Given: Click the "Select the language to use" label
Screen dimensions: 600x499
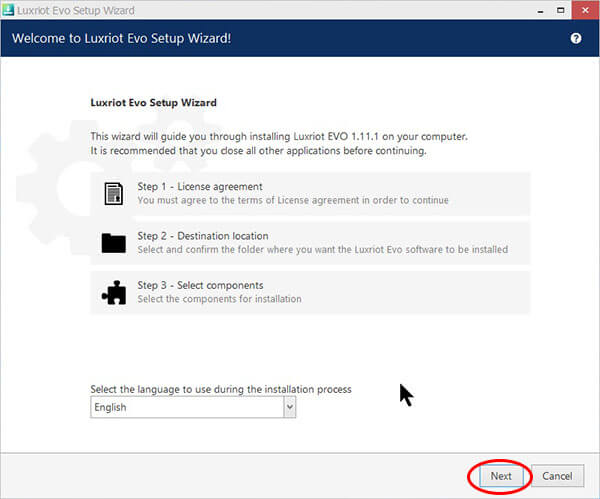Looking at the screenshot, I should pos(220,389).
